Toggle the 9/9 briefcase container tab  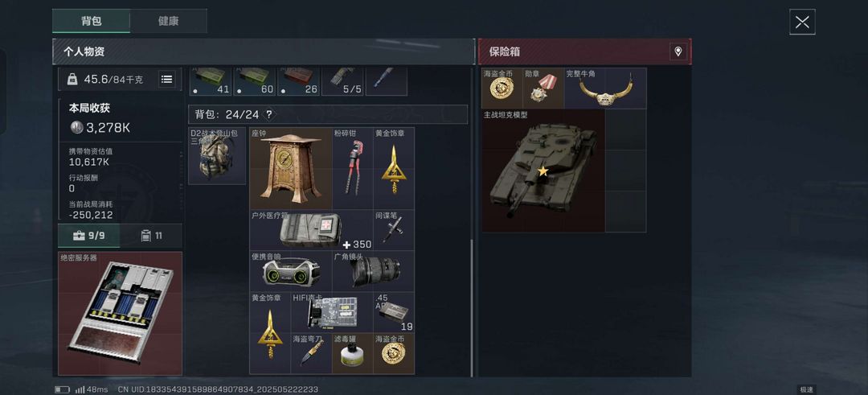pos(89,236)
